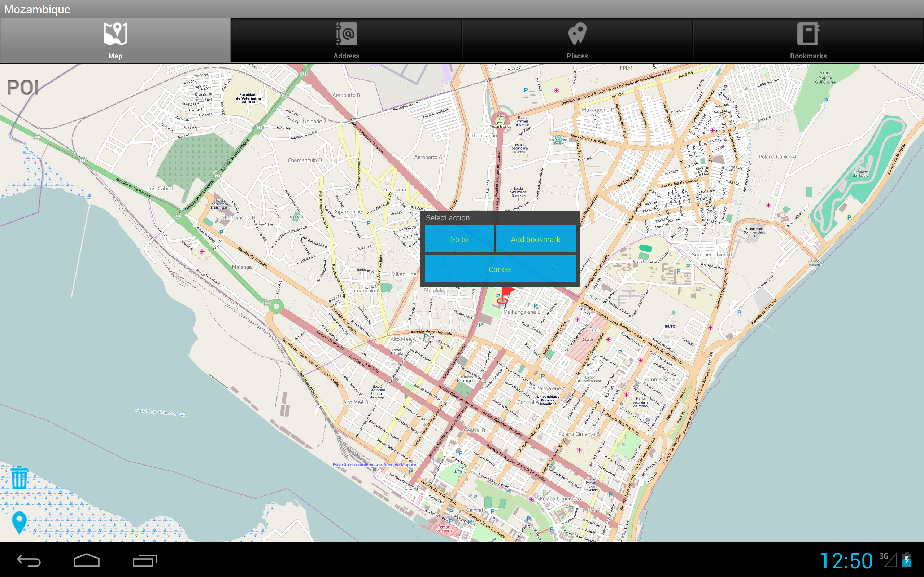This screenshot has height=577, width=924.
Task: Select the blue location pin icon
Action: pos(19,522)
